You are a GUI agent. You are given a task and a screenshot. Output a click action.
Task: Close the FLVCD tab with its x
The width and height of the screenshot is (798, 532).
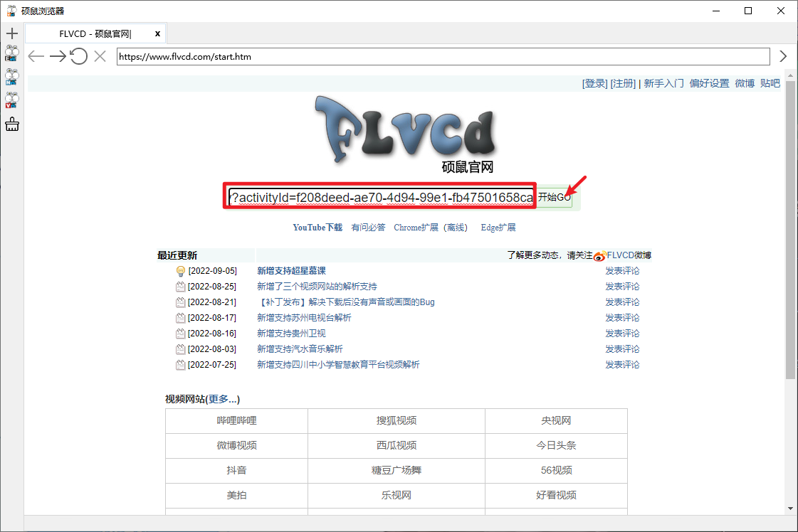(x=158, y=33)
